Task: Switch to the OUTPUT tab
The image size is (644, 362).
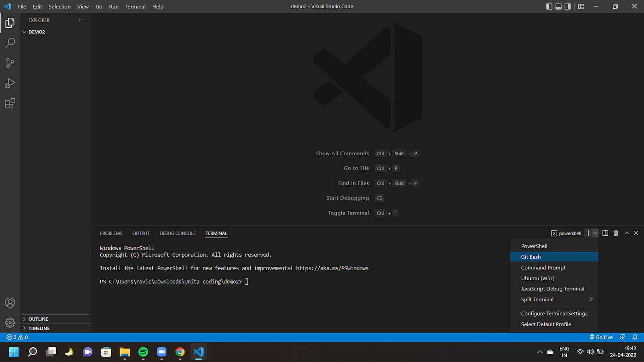Action: (141, 233)
